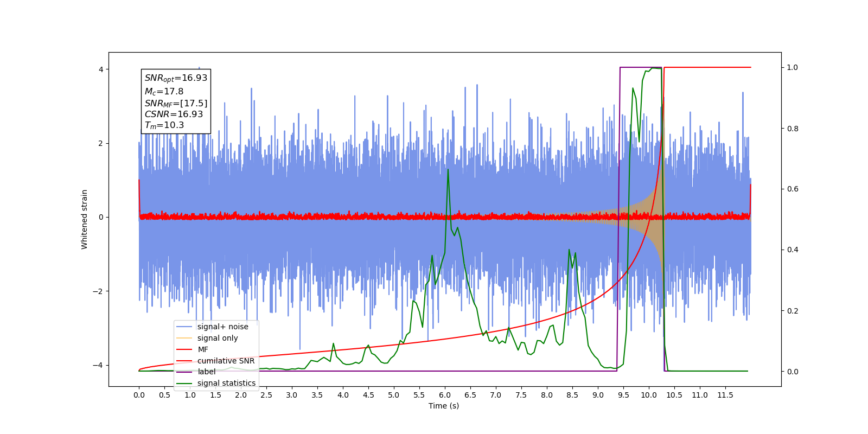Click the 8.0 tick on the time axis

coord(547,395)
